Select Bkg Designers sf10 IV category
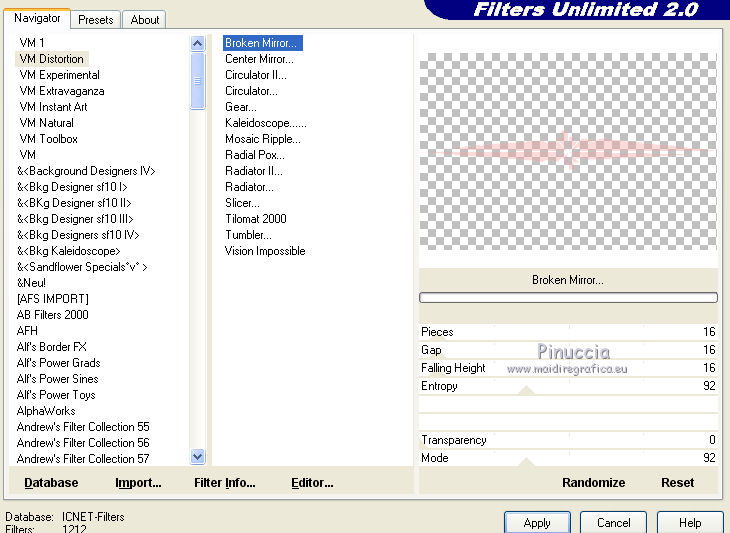 click(x=78, y=235)
